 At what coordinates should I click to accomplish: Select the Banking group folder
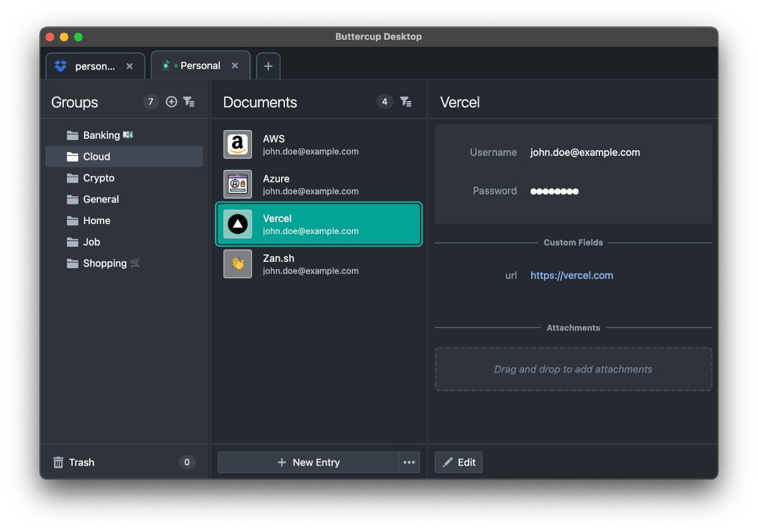(x=101, y=135)
